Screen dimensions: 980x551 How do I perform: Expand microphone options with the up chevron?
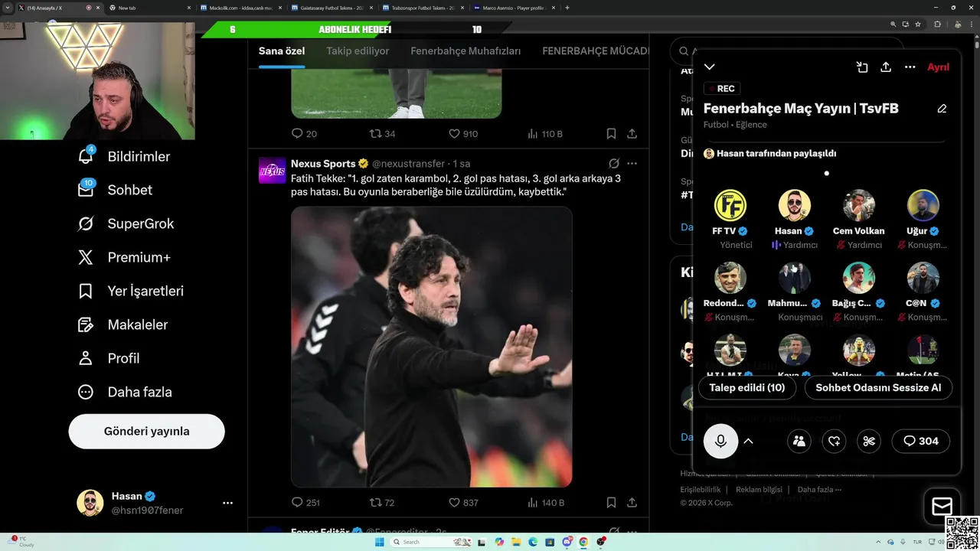tap(749, 441)
